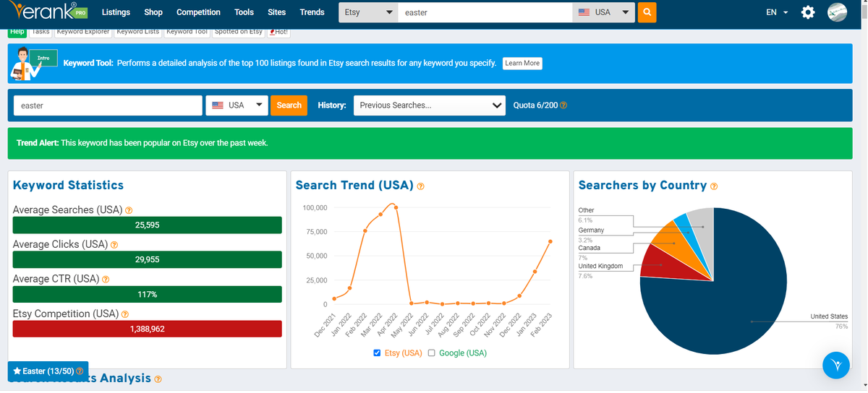Click the Average Searches 25,595 bar
868x393 pixels.
point(148,225)
